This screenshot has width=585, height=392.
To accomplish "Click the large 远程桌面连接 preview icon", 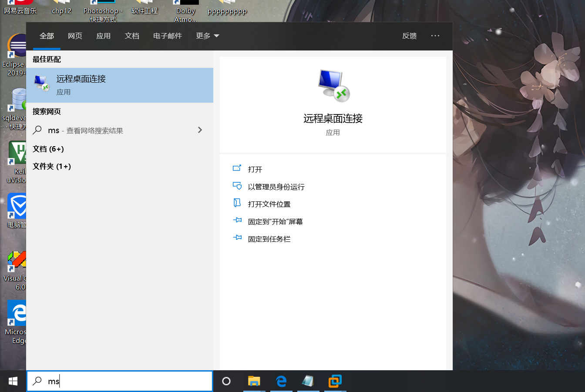I will (x=334, y=85).
